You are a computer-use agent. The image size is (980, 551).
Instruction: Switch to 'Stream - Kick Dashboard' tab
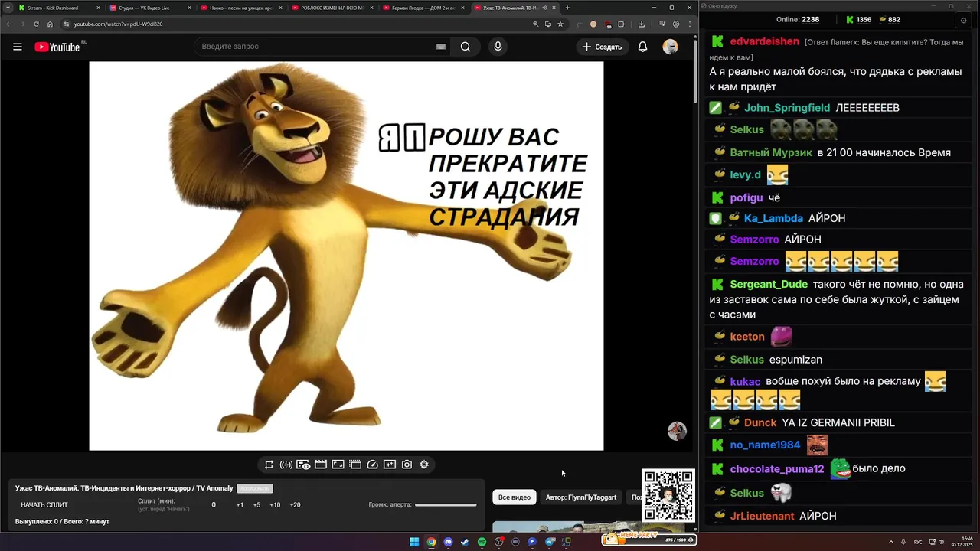59,8
